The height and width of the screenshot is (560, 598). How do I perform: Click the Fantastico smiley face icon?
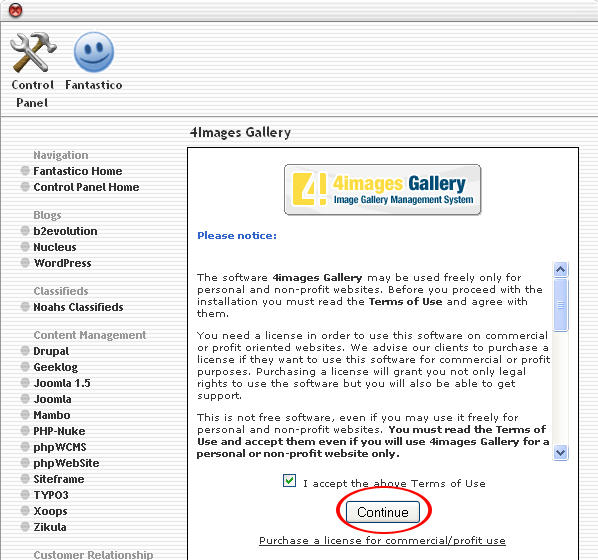point(94,52)
